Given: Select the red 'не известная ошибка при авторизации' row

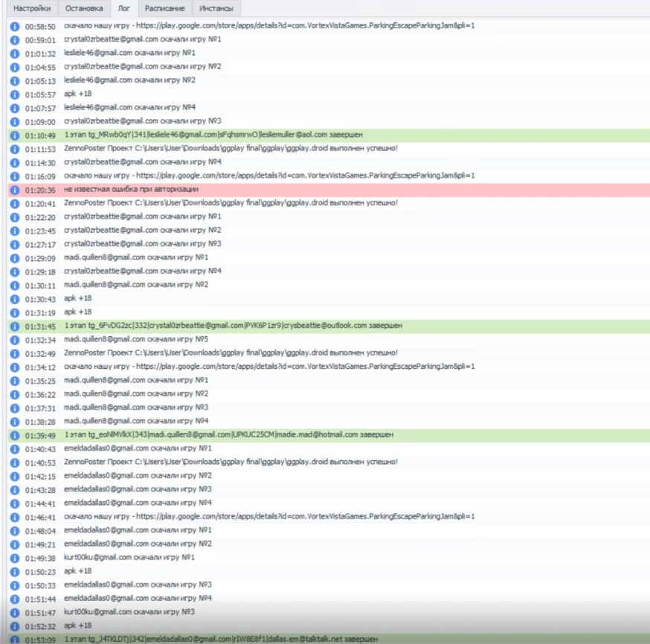Looking at the screenshot, I should click(328, 190).
